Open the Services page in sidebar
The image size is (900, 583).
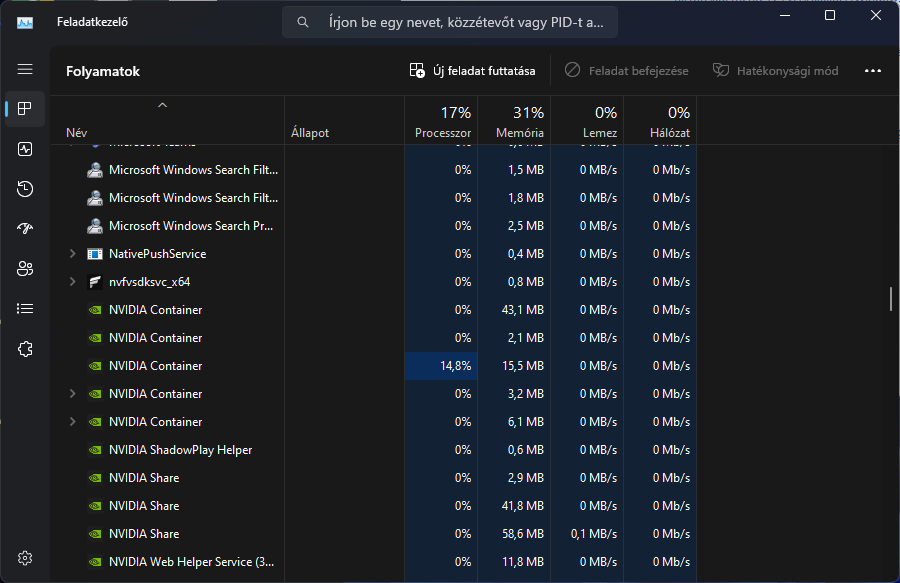[x=25, y=349]
